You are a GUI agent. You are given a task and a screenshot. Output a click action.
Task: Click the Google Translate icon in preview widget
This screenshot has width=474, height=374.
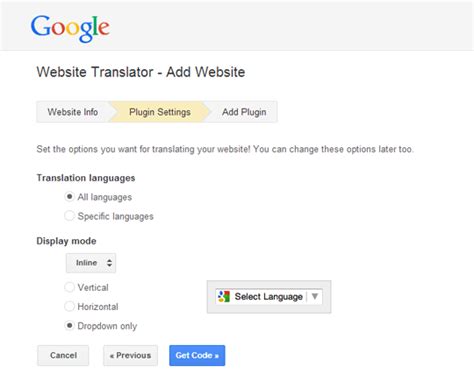[x=224, y=296]
